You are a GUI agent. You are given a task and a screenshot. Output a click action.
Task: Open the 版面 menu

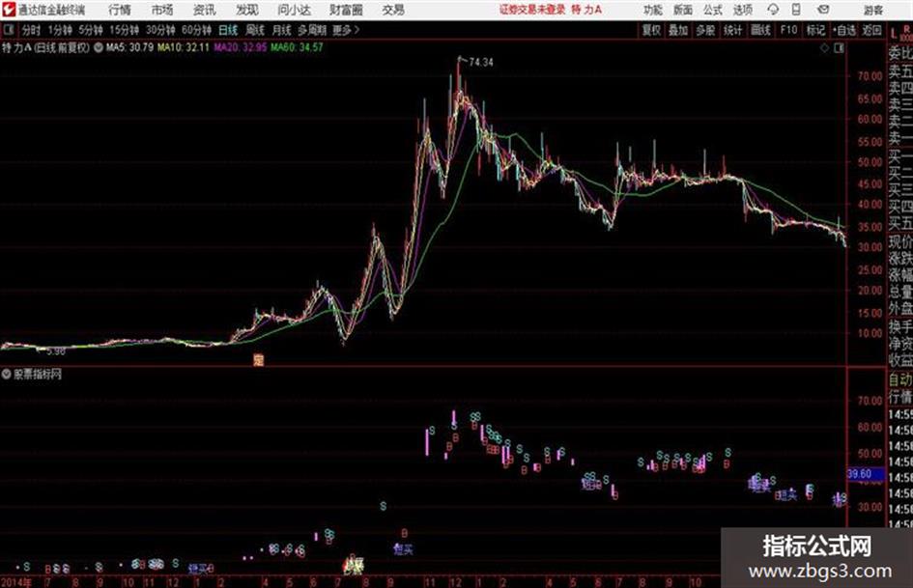[683, 10]
